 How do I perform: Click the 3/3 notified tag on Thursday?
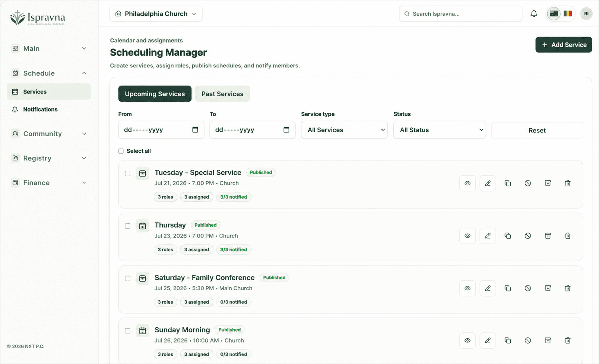pyautogui.click(x=234, y=250)
